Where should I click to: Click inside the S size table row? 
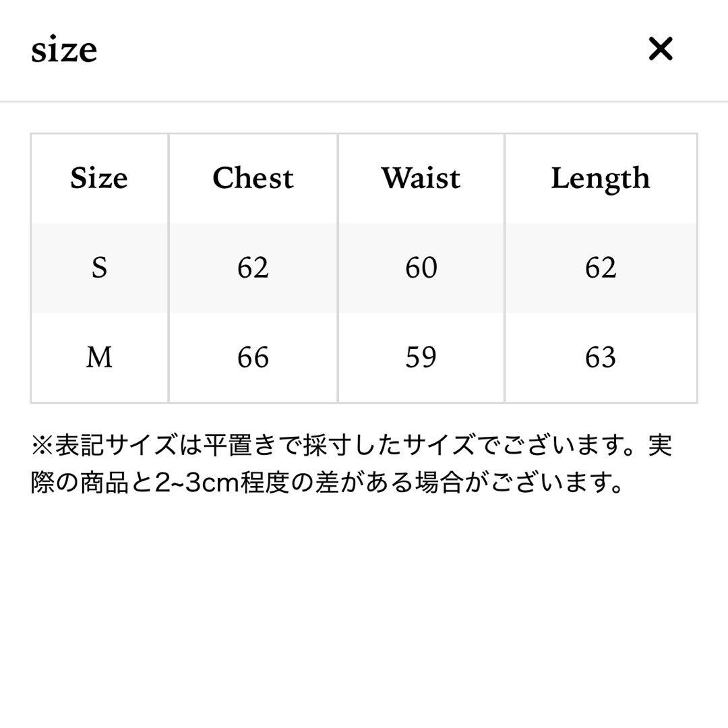click(337, 268)
